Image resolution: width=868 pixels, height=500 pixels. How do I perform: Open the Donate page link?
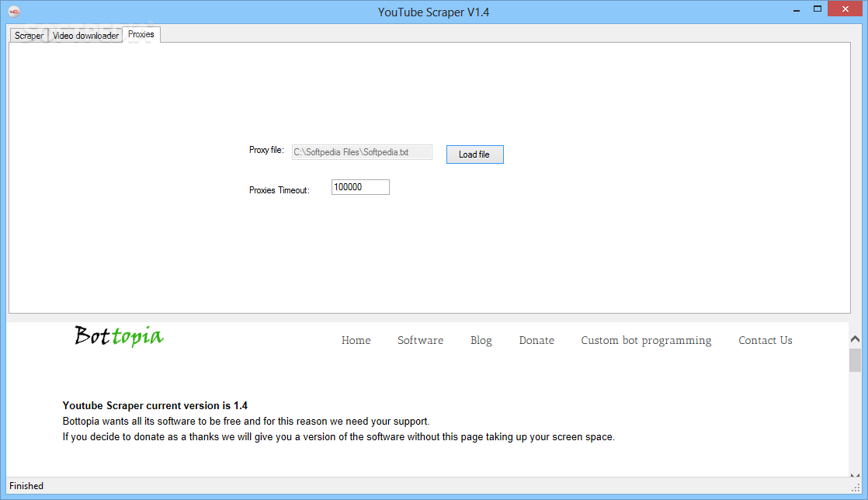pos(536,340)
